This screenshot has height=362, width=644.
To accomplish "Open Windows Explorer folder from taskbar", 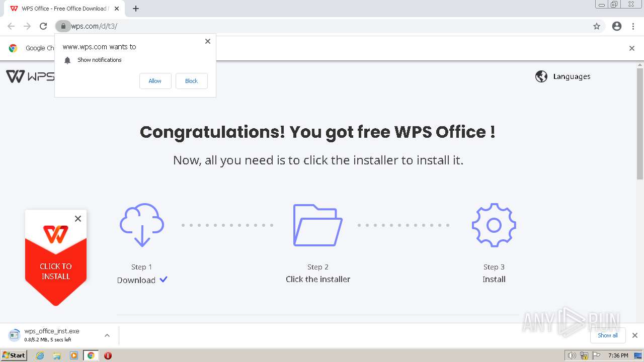I will pos(57,355).
